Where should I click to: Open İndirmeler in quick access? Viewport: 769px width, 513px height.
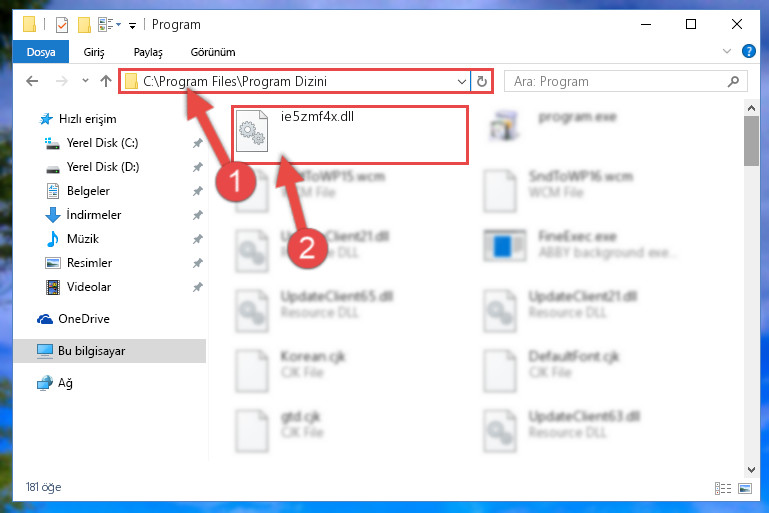click(x=94, y=215)
